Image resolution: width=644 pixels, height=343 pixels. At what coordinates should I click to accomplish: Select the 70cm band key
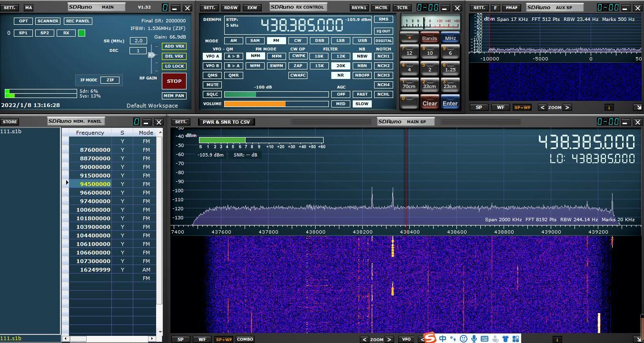(409, 85)
